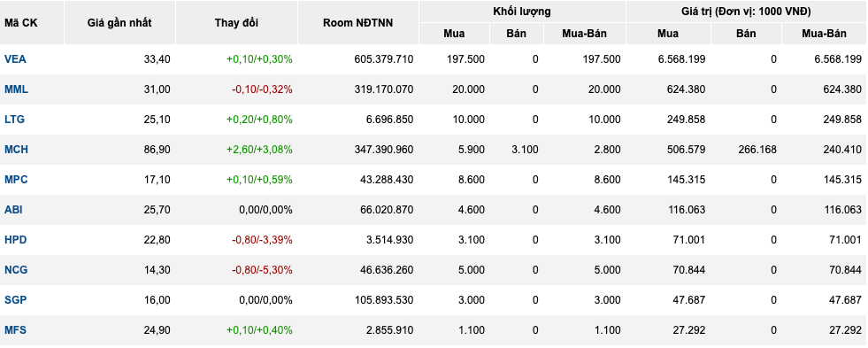Click the Giá trị (Đơn vị: 1000 VNĐ) header
Screen dimensions: 868x348
[x=746, y=12]
